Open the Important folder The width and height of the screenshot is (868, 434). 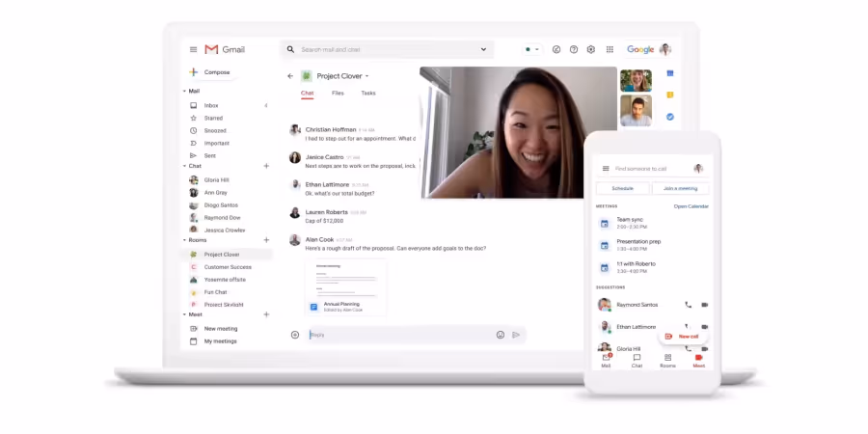click(216, 143)
